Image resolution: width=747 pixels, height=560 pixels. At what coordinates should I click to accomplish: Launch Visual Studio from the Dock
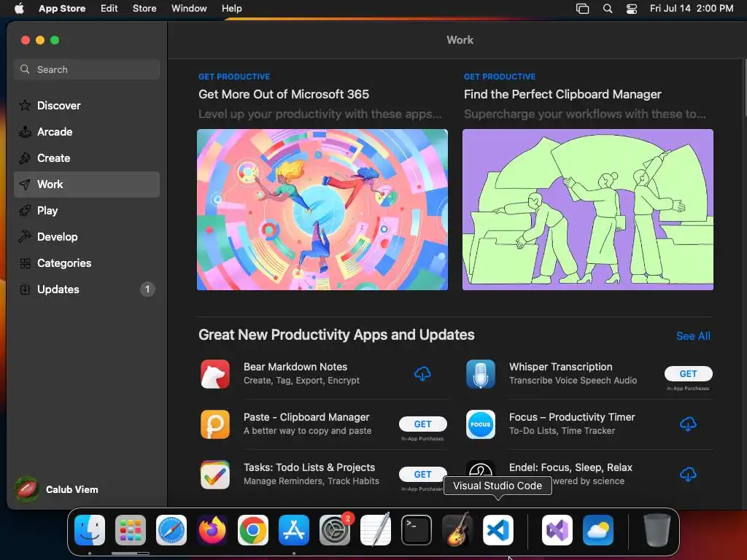pos(557,530)
